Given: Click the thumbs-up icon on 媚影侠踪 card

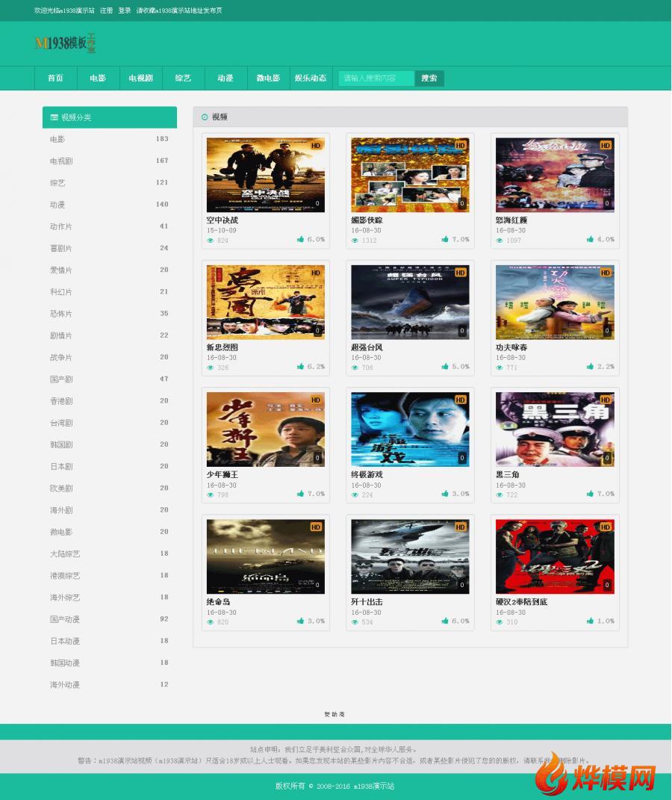Looking at the screenshot, I should [x=445, y=239].
